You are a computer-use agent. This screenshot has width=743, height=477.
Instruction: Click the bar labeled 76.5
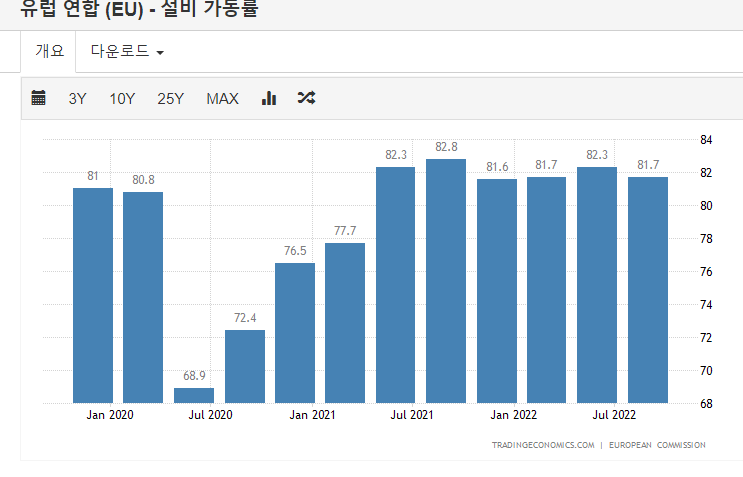coord(295,333)
